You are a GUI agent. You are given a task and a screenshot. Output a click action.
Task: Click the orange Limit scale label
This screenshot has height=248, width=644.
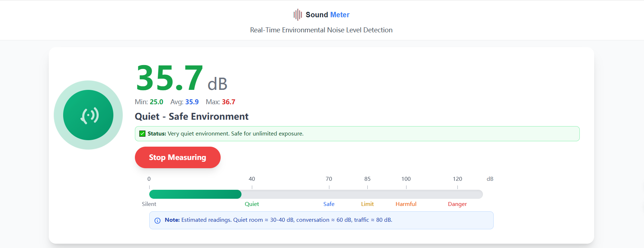(x=367, y=204)
